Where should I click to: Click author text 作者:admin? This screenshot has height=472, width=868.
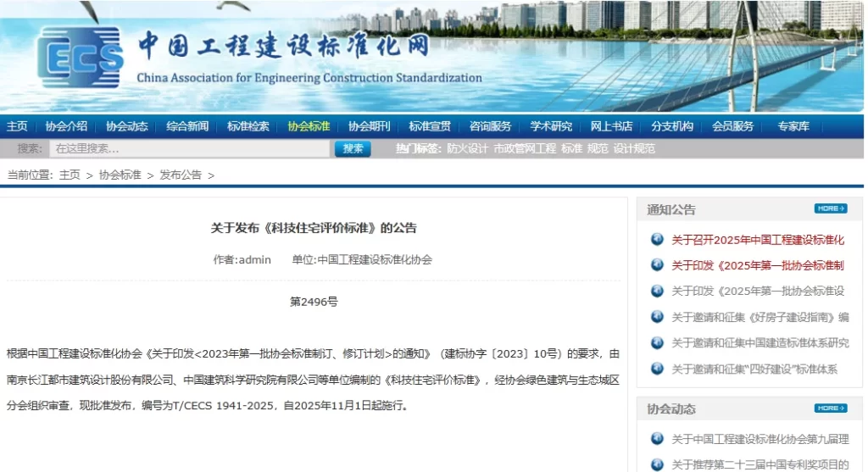pos(242,259)
